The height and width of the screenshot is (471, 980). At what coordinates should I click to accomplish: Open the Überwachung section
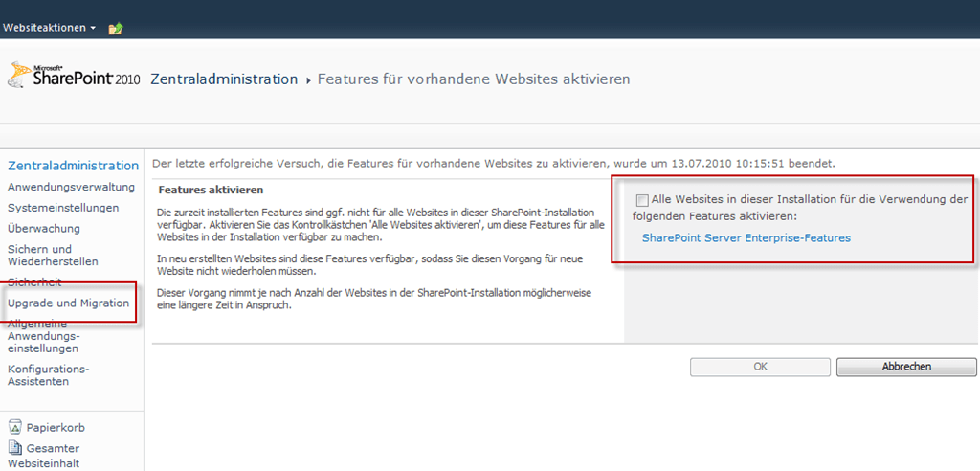44,228
